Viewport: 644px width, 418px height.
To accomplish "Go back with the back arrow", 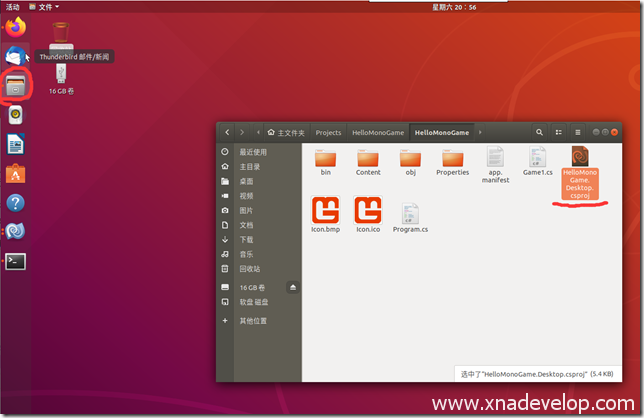I will pos(228,132).
